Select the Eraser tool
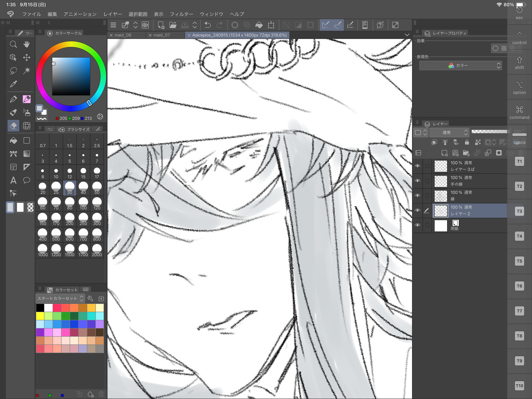This screenshot has width=532, height=399. point(13,126)
